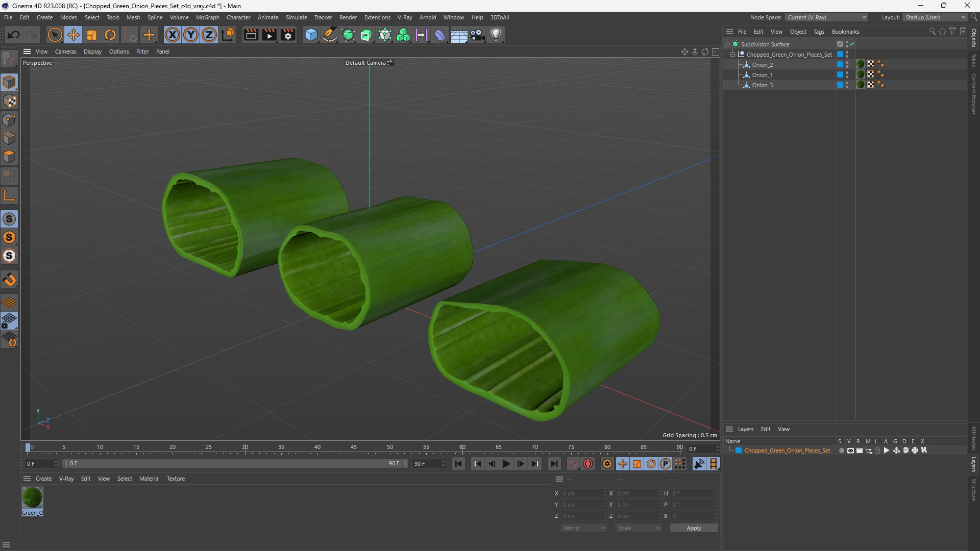
Task: Open the Edit Render Settings icon
Action: [288, 35]
